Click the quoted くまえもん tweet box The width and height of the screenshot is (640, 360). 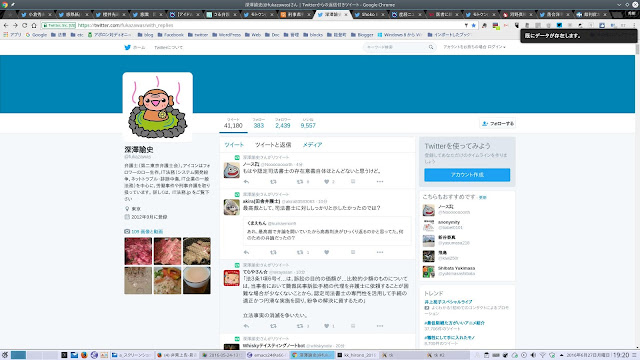[x=327, y=231]
